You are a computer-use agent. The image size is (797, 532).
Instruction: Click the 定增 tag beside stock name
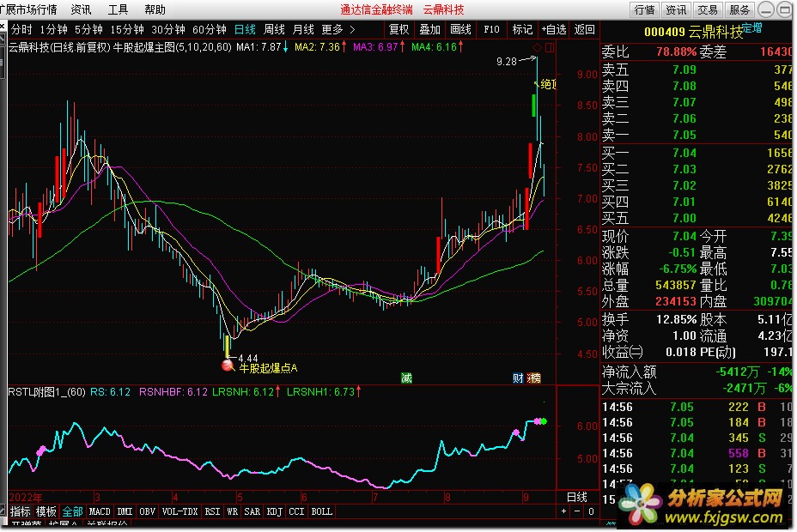(752, 28)
